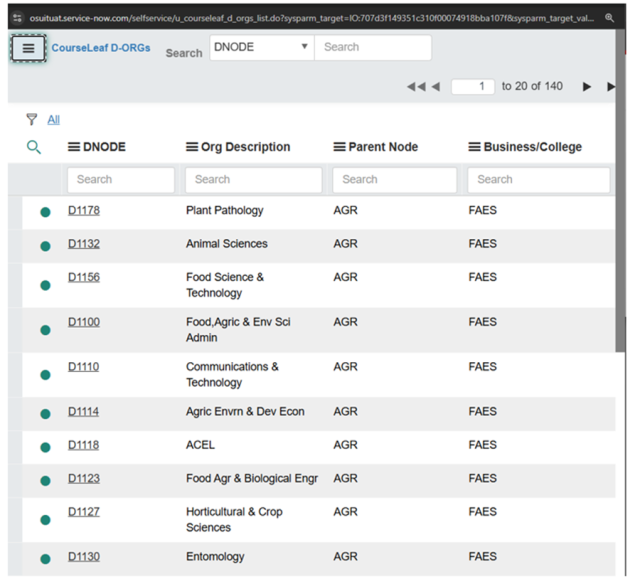
Task: Open record D1132
Action: pos(84,244)
